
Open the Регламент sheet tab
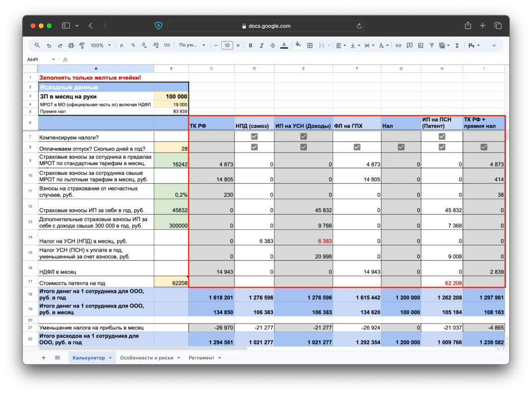[202, 358]
